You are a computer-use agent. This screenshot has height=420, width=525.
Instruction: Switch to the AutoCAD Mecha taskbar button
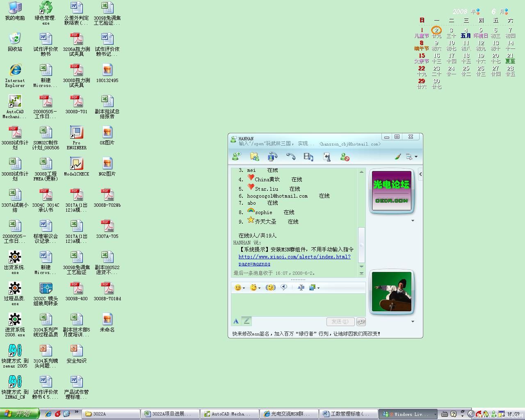[x=229, y=414]
